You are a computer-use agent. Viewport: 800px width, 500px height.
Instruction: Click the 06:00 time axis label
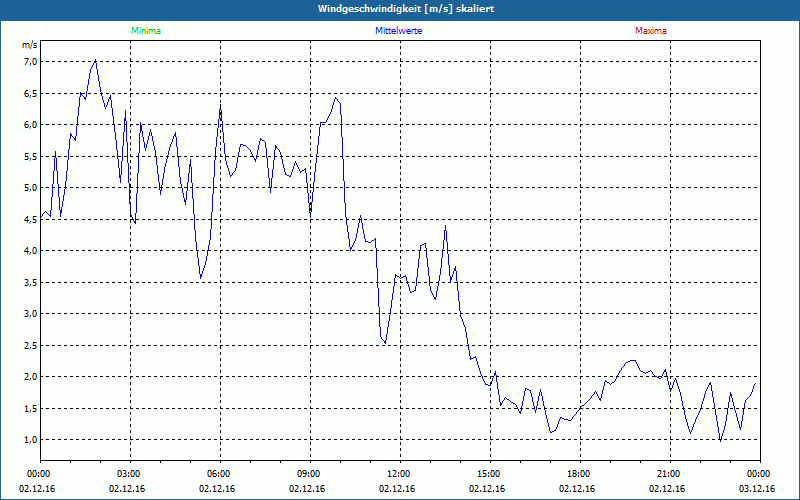coord(220,474)
